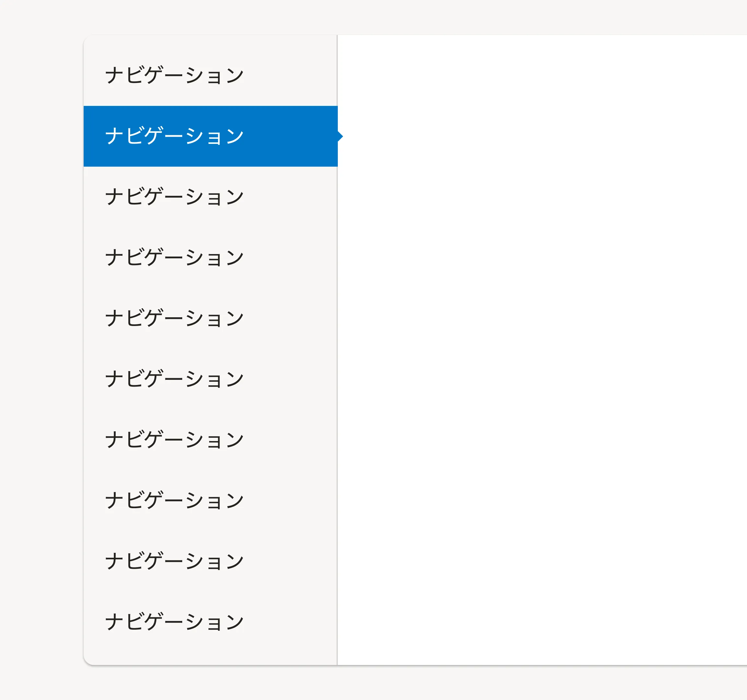Open the last ナビゲーション sidebar item

[174, 622]
